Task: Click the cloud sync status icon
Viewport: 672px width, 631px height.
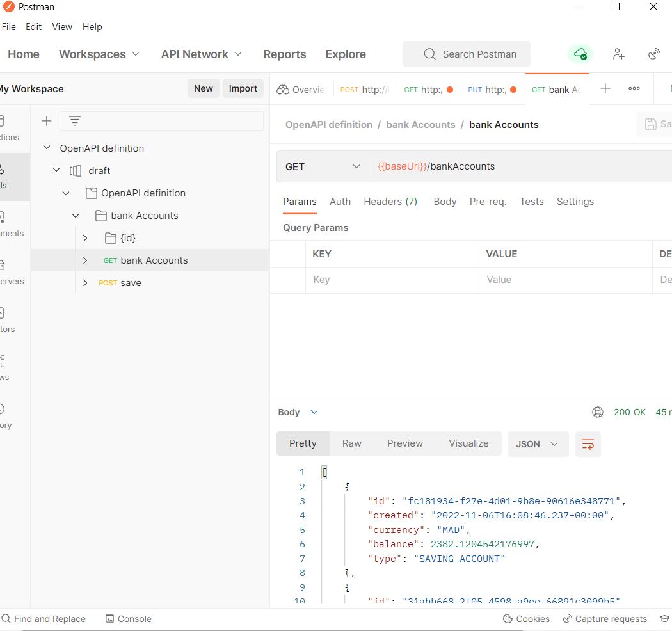Action: (x=580, y=54)
